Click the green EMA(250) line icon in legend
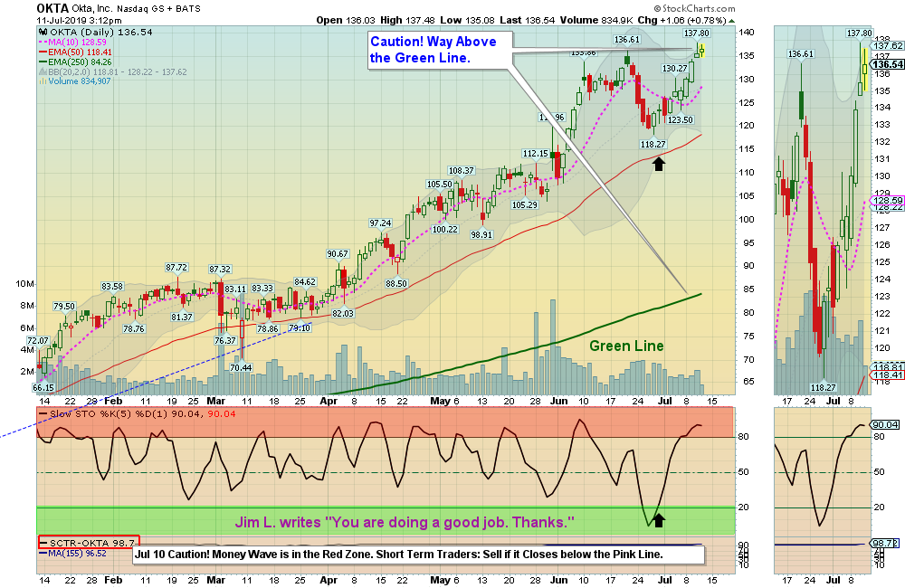 pos(43,62)
